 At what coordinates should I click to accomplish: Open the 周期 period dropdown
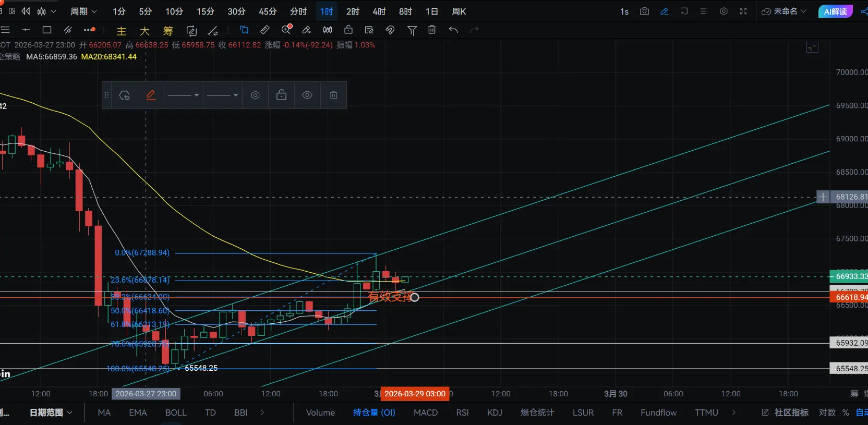84,11
